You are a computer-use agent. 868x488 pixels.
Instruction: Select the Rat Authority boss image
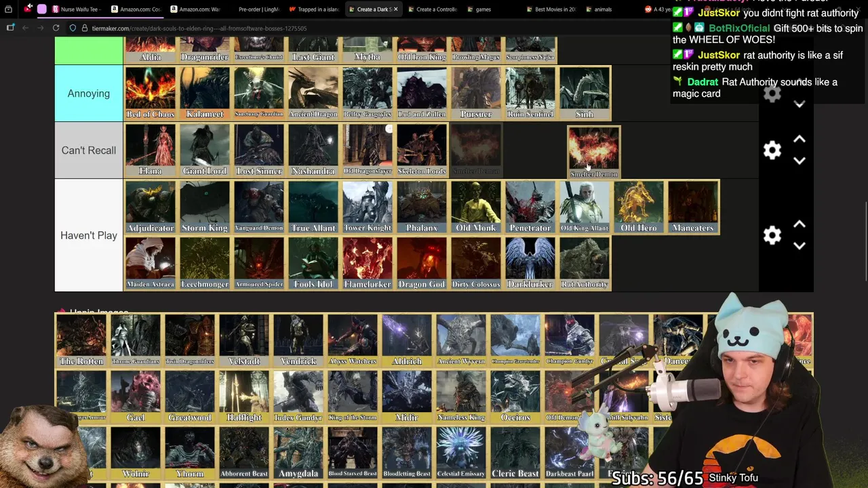[584, 263]
